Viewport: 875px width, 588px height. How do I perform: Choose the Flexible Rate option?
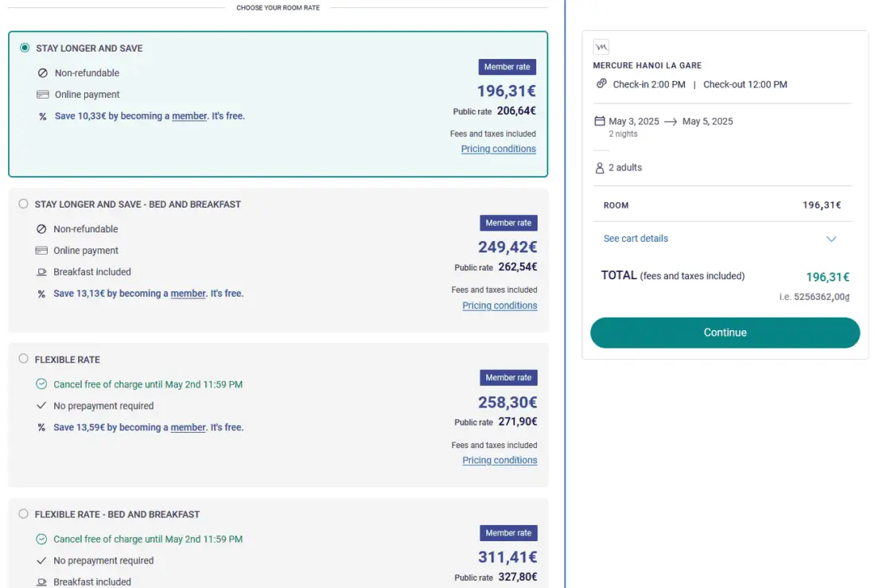pos(23,359)
